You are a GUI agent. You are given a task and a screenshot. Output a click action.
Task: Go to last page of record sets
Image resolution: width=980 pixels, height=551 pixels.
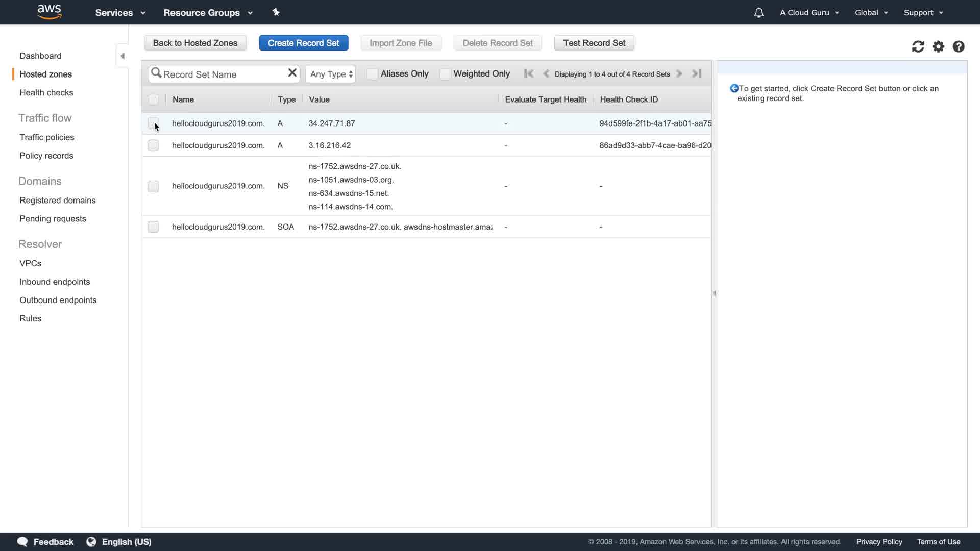[697, 73]
